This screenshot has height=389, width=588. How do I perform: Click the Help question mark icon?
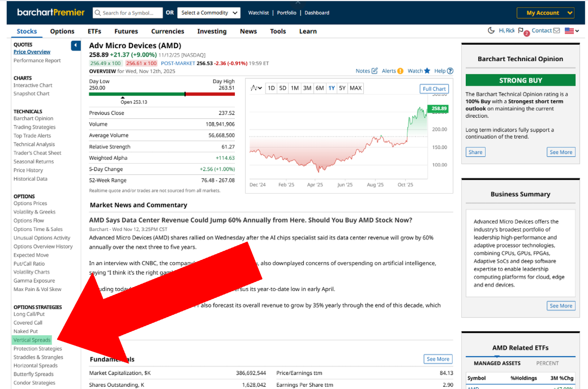[450, 71]
